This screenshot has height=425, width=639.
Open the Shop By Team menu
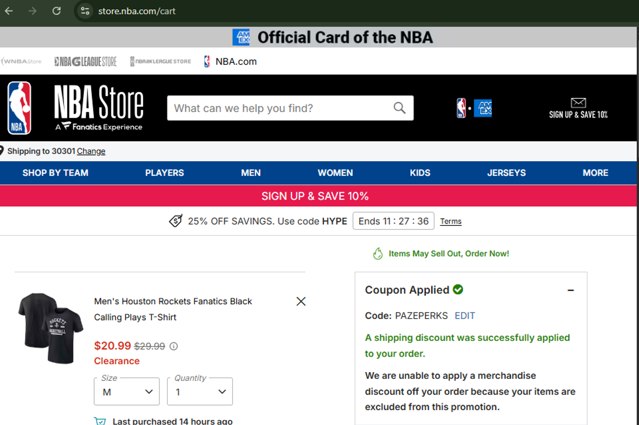[x=55, y=173]
